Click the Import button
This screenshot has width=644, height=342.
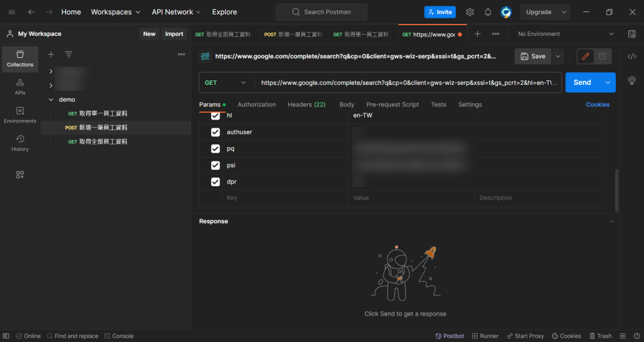click(x=174, y=34)
